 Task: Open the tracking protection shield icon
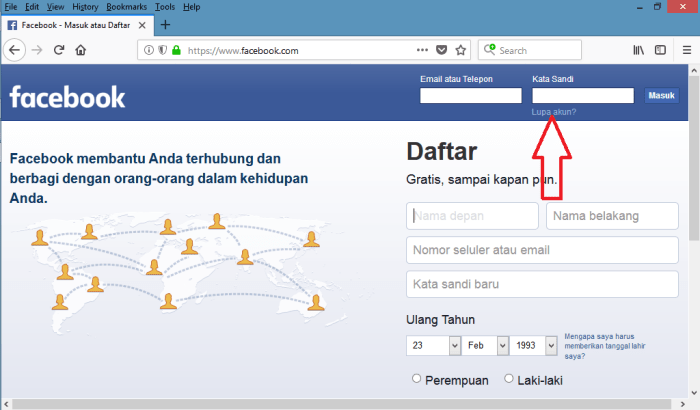[162, 50]
